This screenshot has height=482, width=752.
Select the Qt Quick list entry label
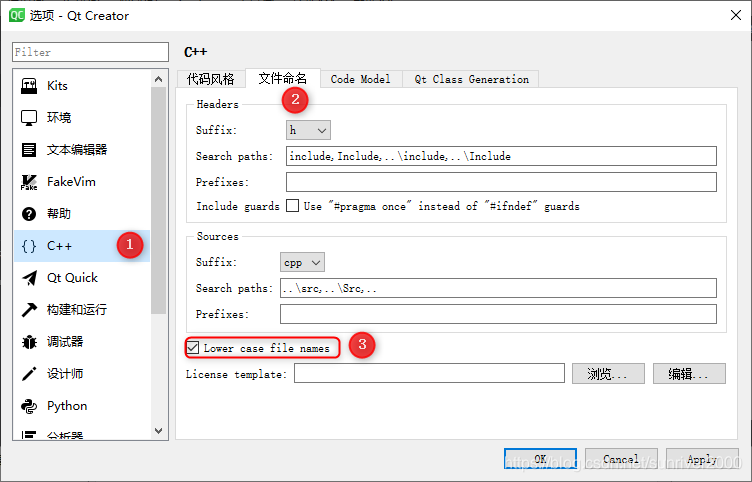[x=72, y=278]
